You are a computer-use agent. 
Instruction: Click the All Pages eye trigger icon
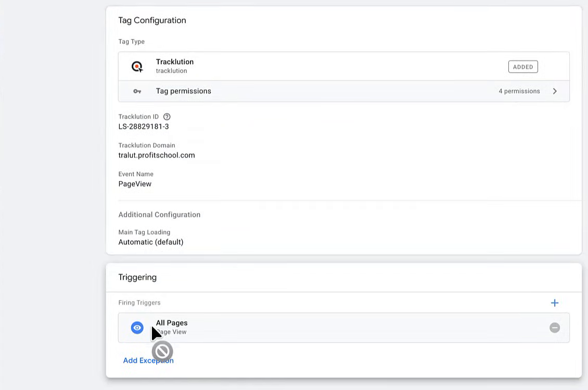coord(137,328)
